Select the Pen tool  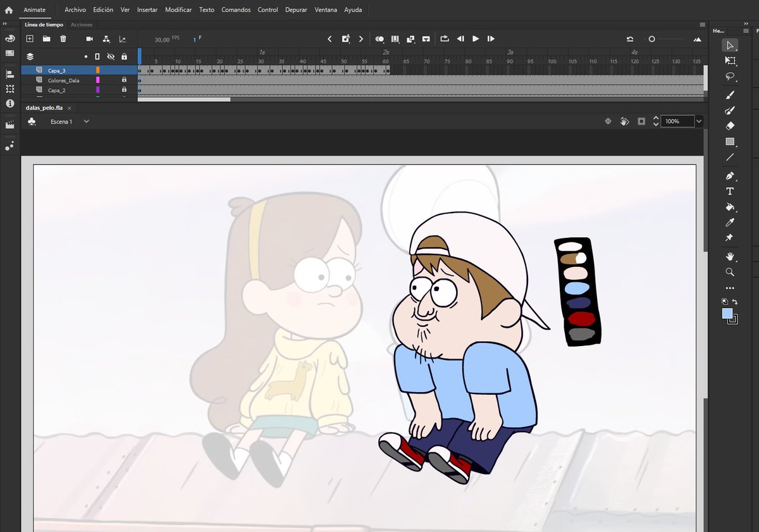(x=730, y=175)
